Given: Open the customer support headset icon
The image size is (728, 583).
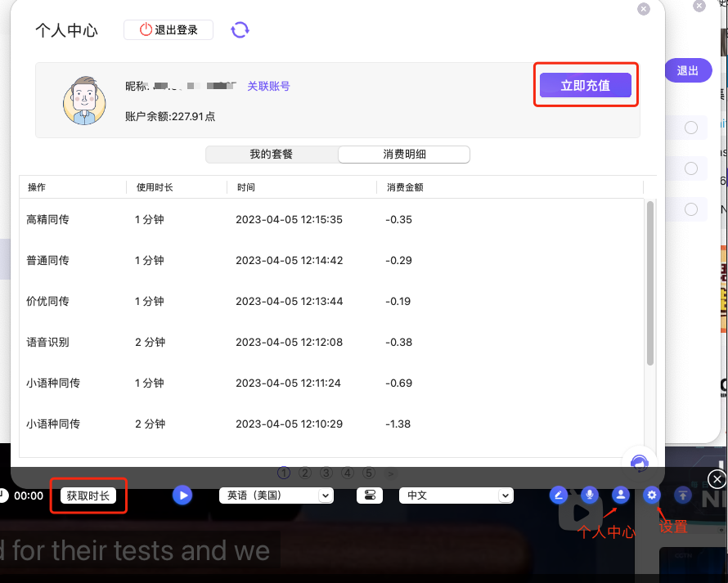Looking at the screenshot, I should (x=640, y=464).
